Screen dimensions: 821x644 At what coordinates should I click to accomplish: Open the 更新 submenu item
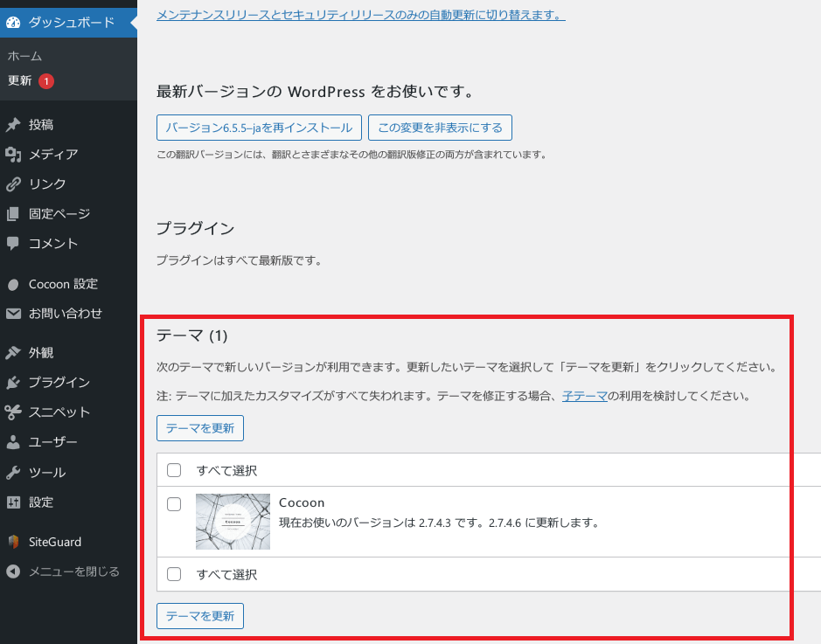tap(20, 80)
